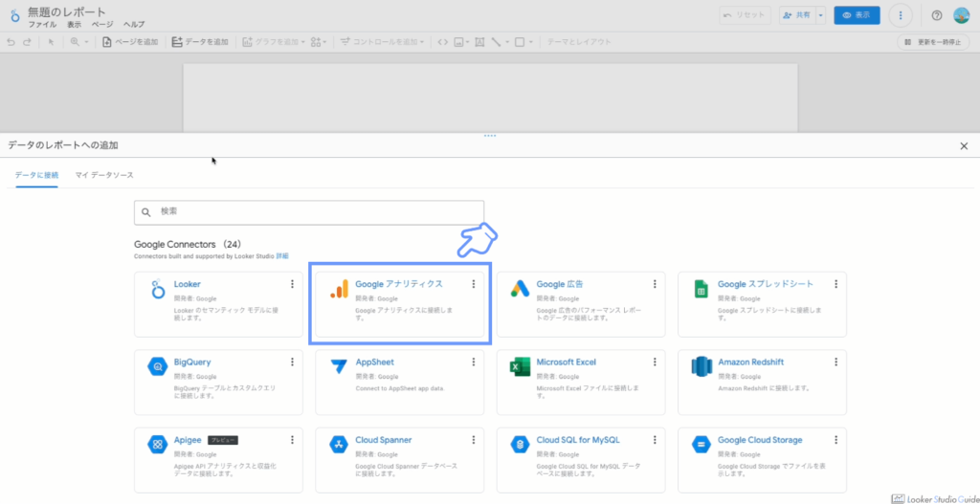
Task: Click the Google Analytics bar chart icon
Action: (x=339, y=289)
